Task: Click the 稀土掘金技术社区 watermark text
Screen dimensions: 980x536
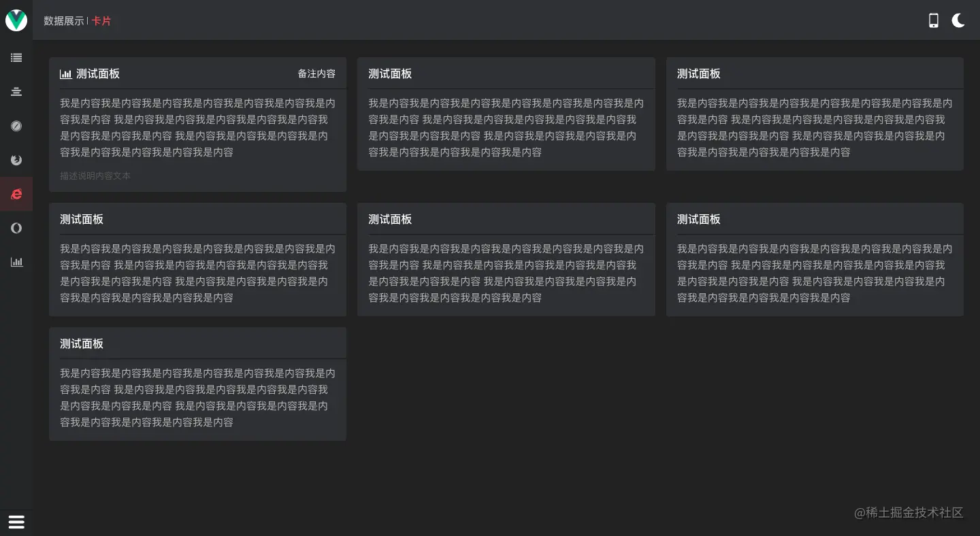Action: coord(909,513)
